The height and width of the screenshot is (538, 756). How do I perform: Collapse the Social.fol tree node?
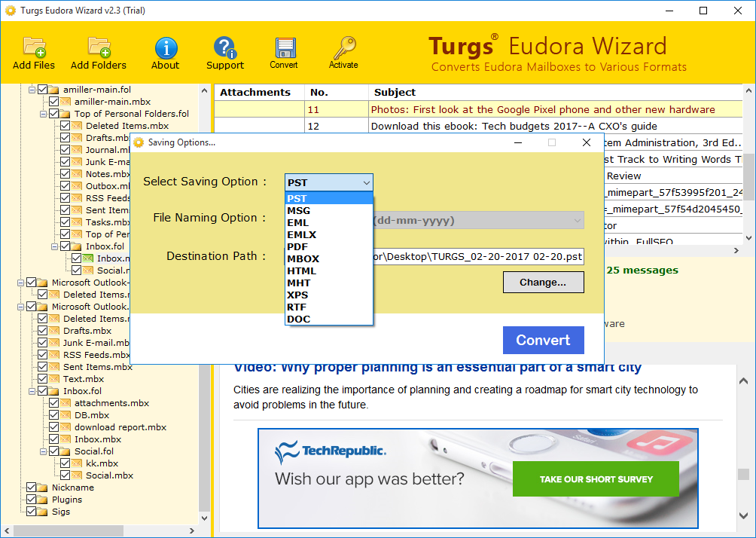tap(44, 451)
